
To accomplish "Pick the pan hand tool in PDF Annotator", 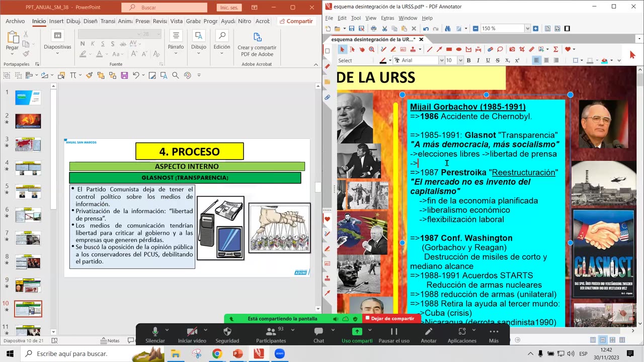I will tap(362, 49).
